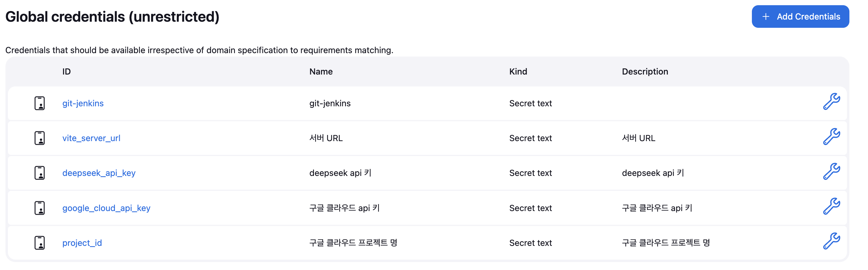Click the Add Credentials button
This screenshot has width=868, height=270.
[x=800, y=16]
